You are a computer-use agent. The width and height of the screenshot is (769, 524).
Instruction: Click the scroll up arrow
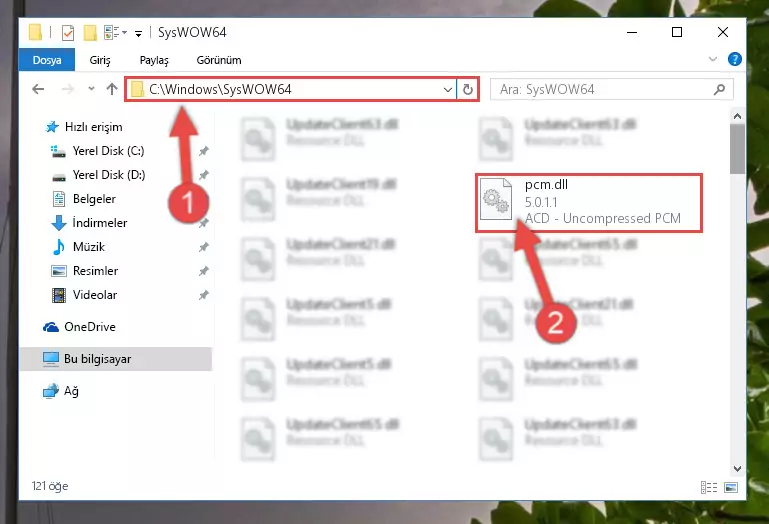coord(737,117)
